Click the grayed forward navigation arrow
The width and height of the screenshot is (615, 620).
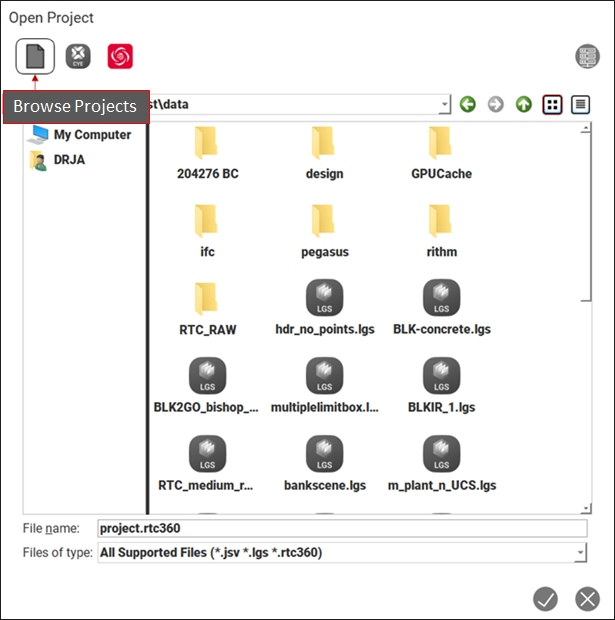(x=496, y=105)
